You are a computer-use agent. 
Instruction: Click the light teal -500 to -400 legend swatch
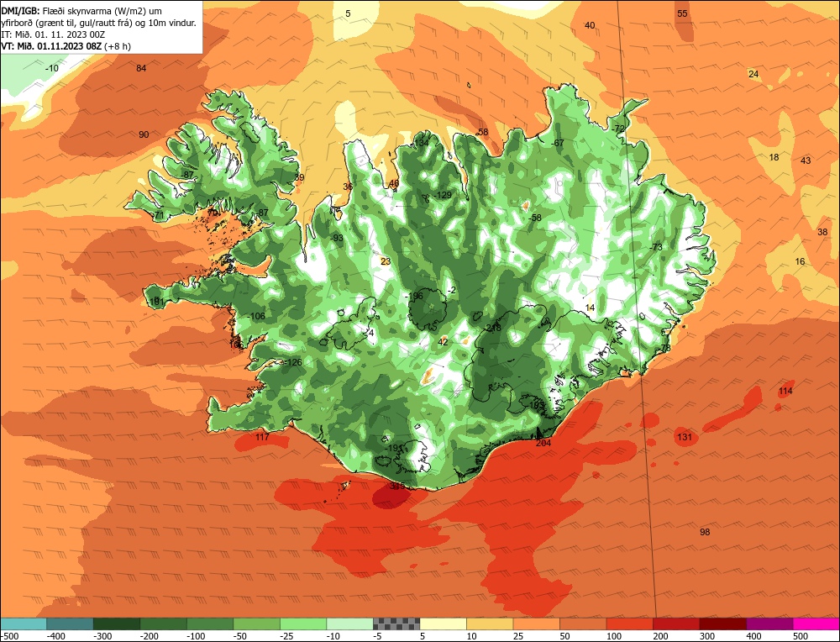click(23, 624)
